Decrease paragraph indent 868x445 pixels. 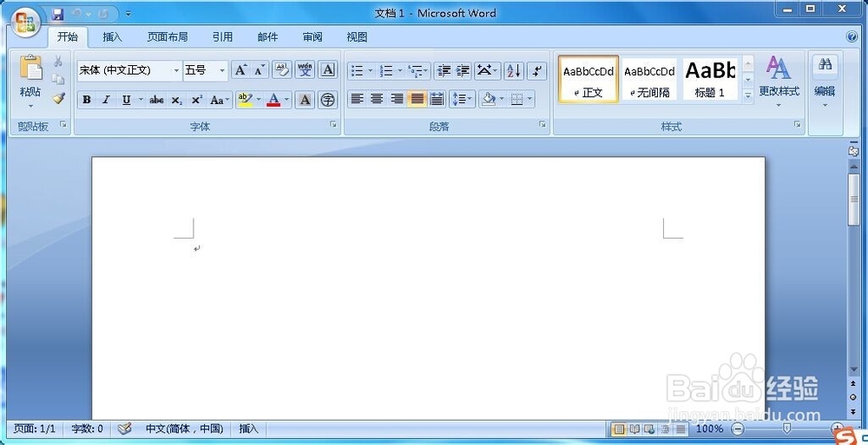444,71
